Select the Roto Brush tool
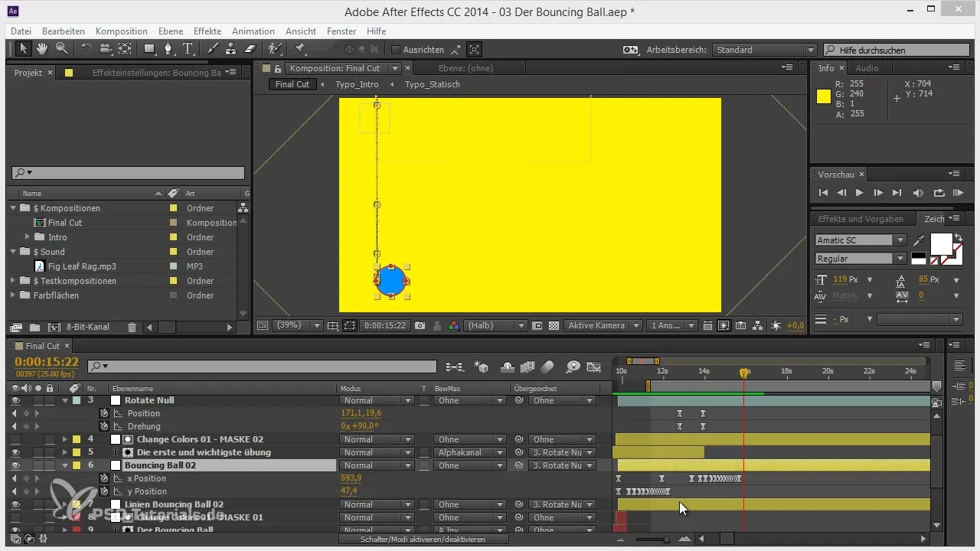This screenshot has width=980, height=551. 275,49
